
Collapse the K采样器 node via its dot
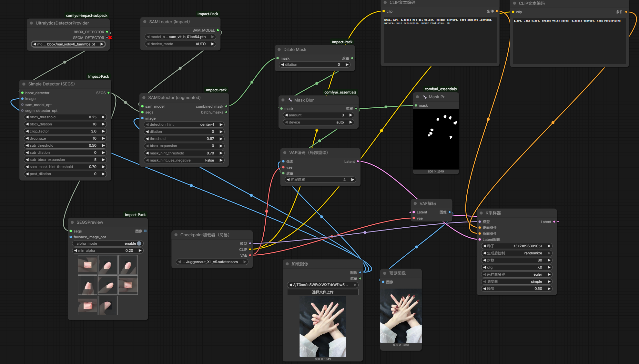coord(481,213)
